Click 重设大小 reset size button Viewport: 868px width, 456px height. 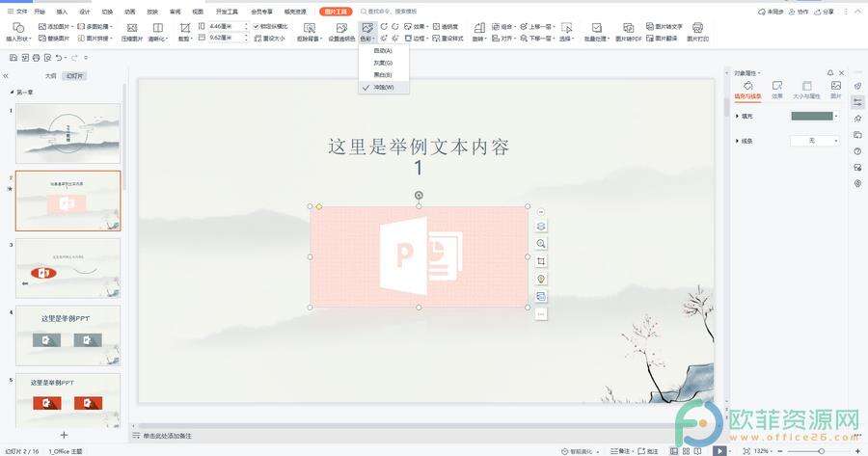coord(270,39)
